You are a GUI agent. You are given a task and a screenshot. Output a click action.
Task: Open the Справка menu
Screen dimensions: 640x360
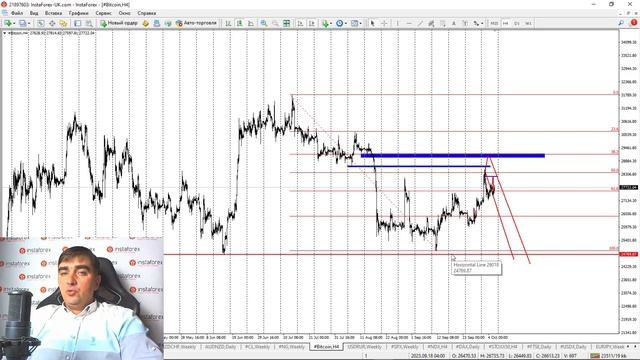coord(147,13)
